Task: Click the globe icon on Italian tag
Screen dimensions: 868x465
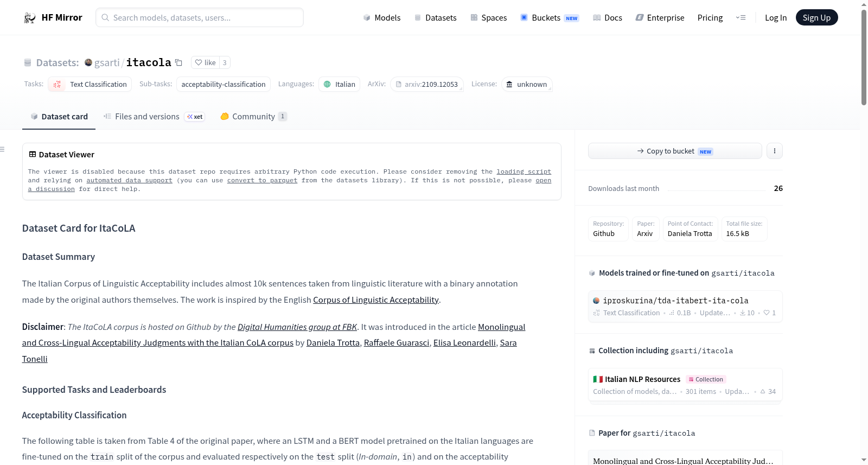Action: [x=327, y=84]
